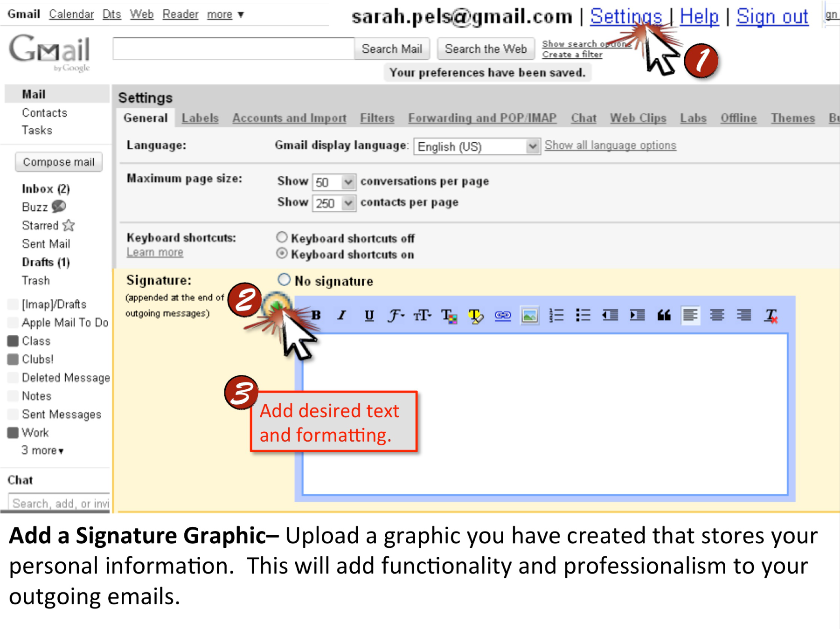Image resolution: width=840 pixels, height=629 pixels.
Task: Open Inbox (2) in sidebar
Action: [x=46, y=189]
